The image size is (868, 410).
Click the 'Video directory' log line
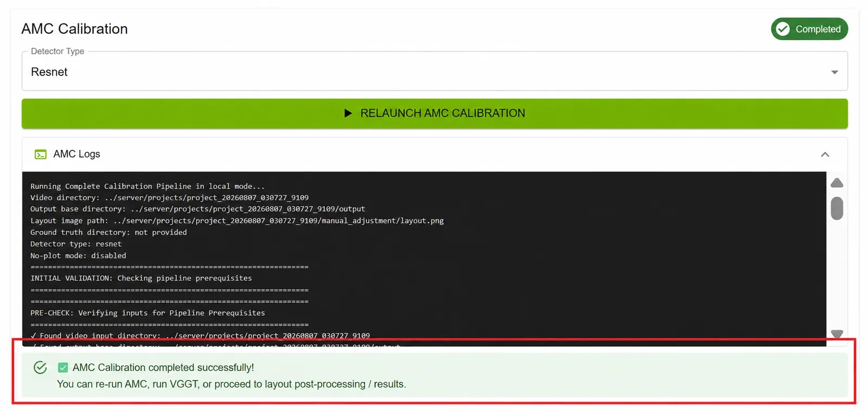169,197
